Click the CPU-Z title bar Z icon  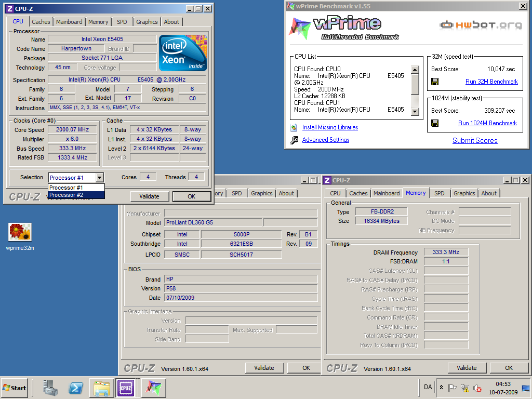click(x=10, y=9)
